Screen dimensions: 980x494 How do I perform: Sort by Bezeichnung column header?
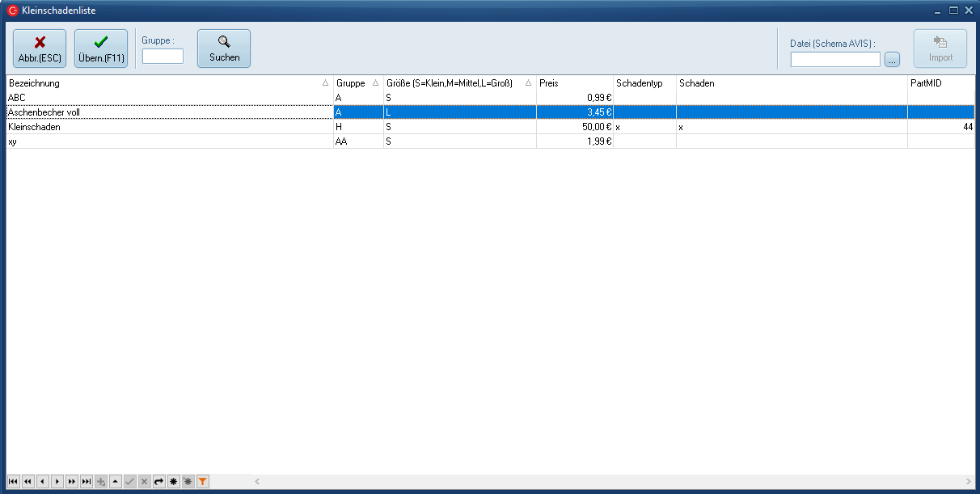(162, 83)
